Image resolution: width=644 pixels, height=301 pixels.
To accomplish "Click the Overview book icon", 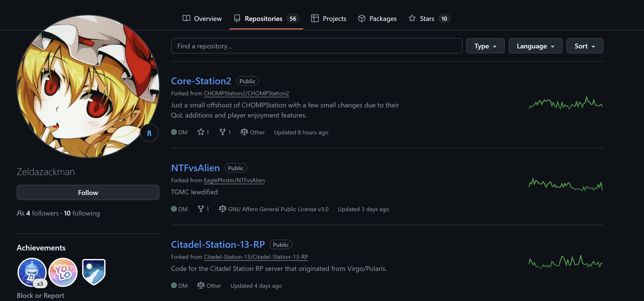I will point(186,18).
